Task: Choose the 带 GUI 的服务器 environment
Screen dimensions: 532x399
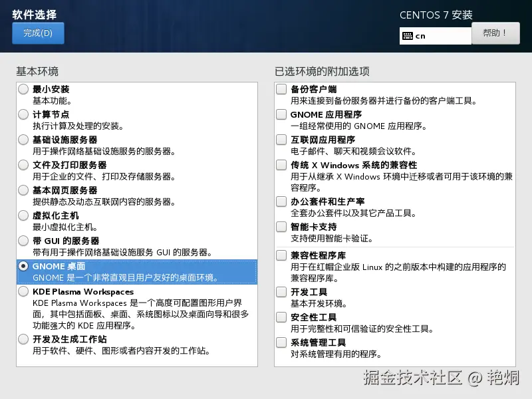Action: tap(22, 241)
